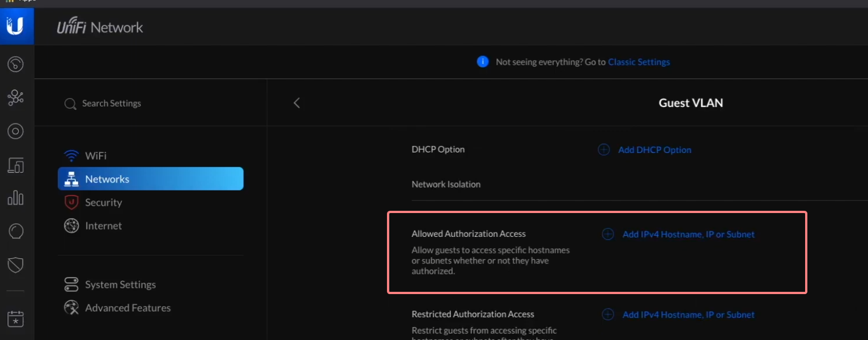Add IPv4 Hostname under Restricted Authorization Access
The width and height of the screenshot is (868, 340).
click(x=688, y=314)
